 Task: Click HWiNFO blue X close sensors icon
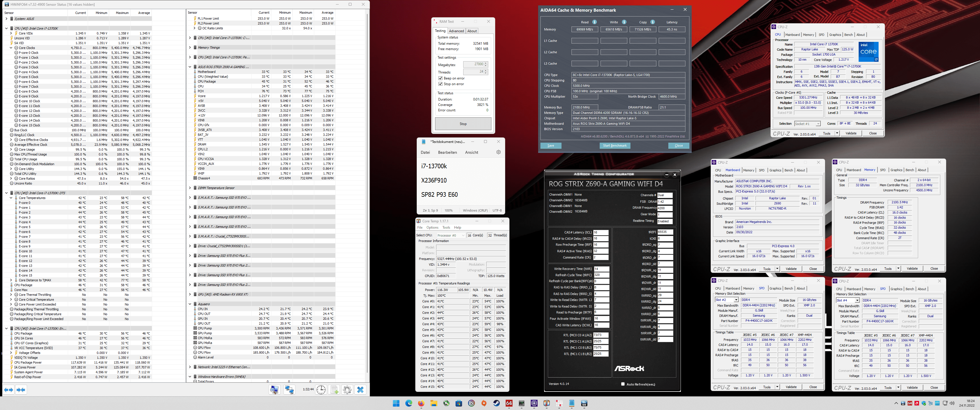[360, 389]
